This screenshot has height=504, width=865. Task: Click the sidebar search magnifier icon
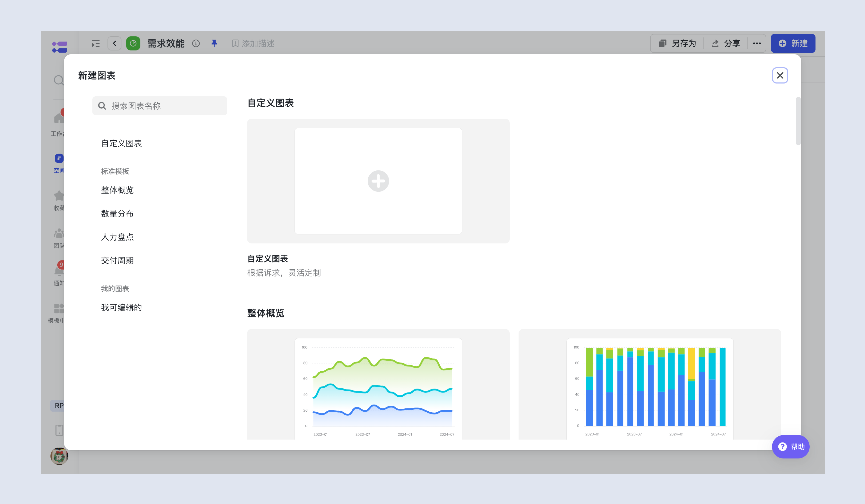59,80
